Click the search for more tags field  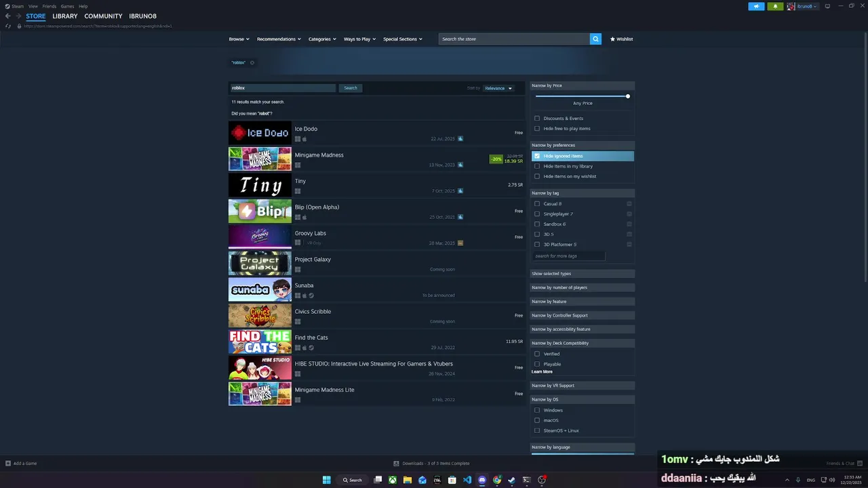(568, 256)
